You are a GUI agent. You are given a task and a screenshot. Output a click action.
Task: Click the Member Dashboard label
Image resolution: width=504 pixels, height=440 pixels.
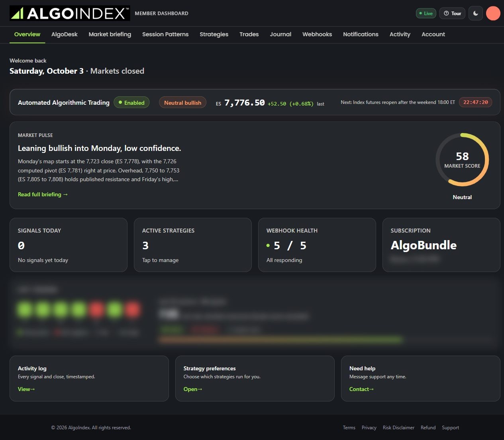click(161, 14)
